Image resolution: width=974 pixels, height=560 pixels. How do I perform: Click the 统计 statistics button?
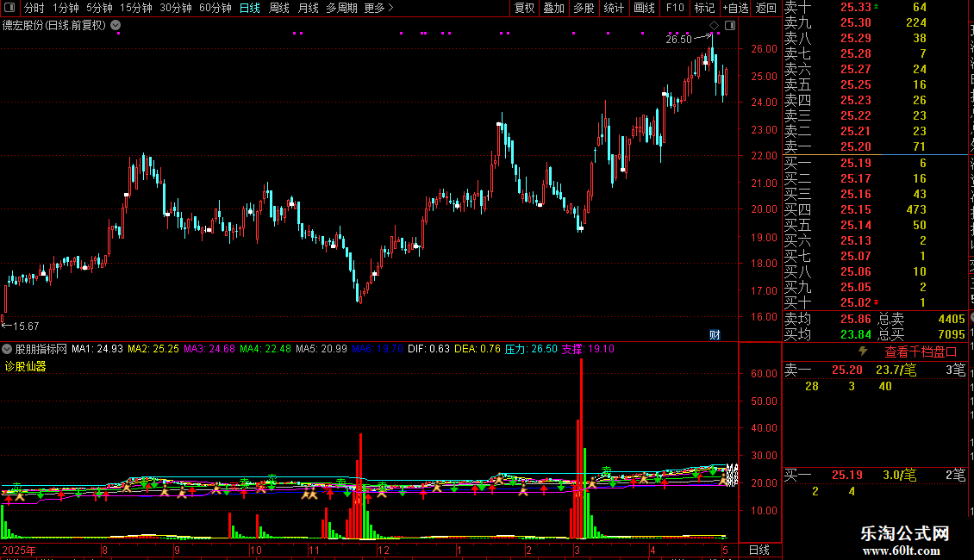[614, 8]
